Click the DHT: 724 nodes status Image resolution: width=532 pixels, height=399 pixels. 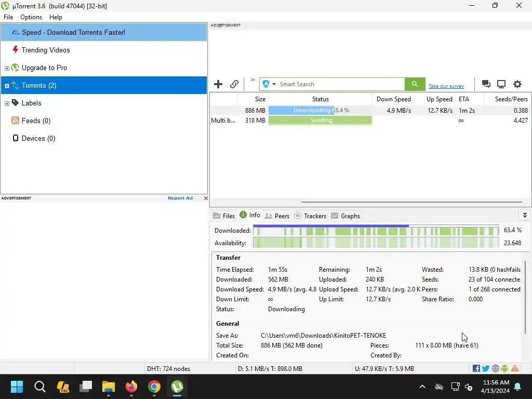point(168,369)
